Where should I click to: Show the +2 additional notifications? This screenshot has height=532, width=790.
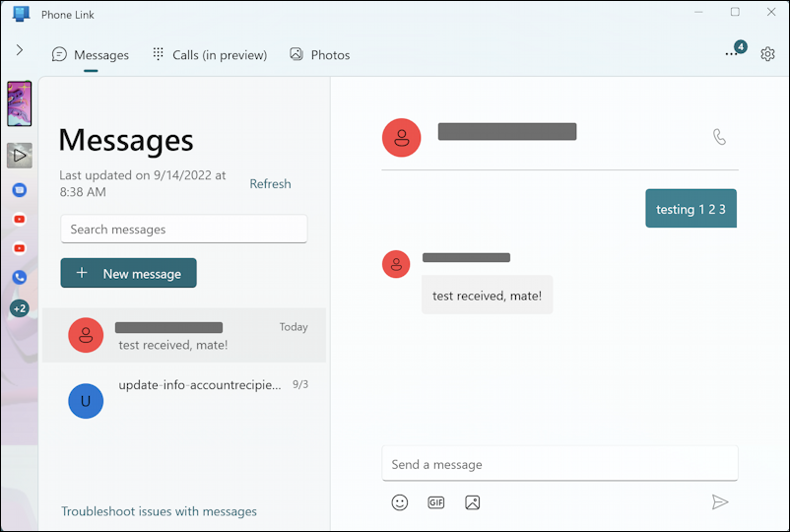[x=20, y=308]
